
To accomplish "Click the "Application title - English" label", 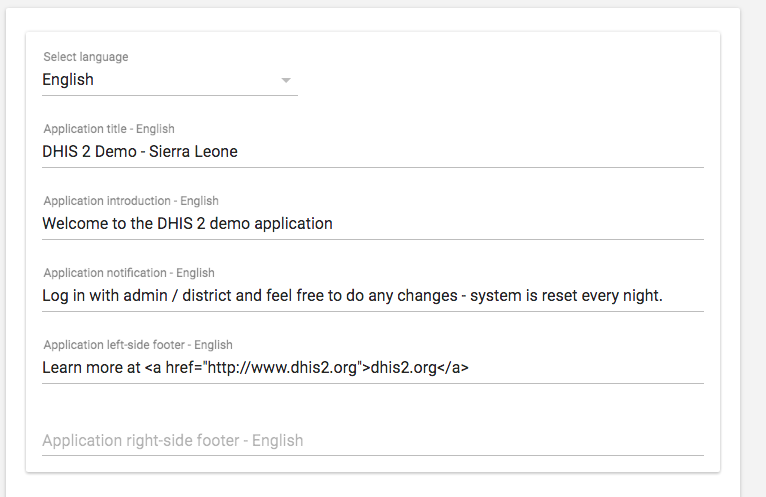I will 109,129.
